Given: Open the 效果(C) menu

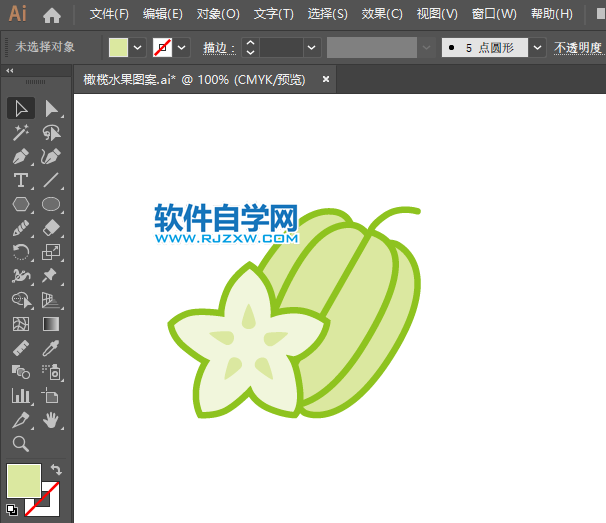Looking at the screenshot, I should 381,15.
